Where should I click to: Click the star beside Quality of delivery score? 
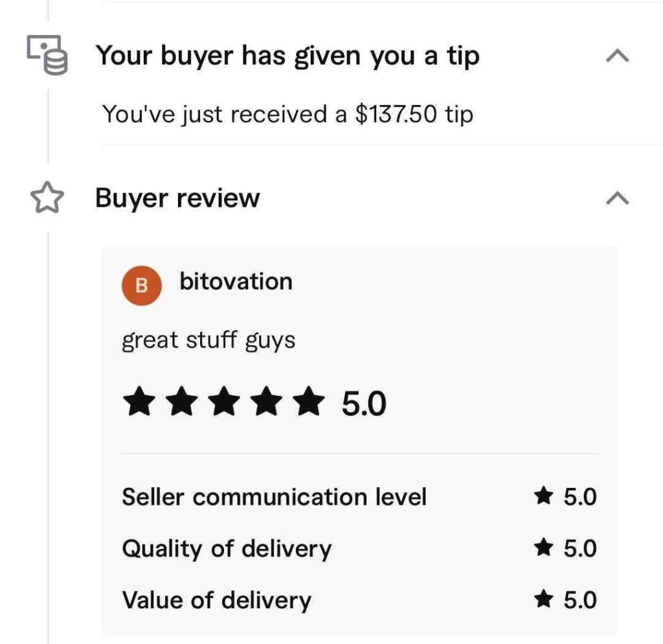pyautogui.click(x=543, y=548)
